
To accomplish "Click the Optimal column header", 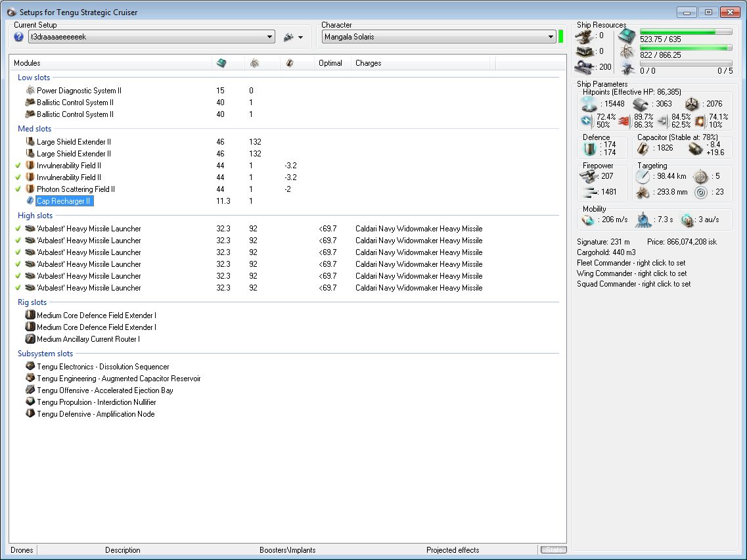I will 330,63.
